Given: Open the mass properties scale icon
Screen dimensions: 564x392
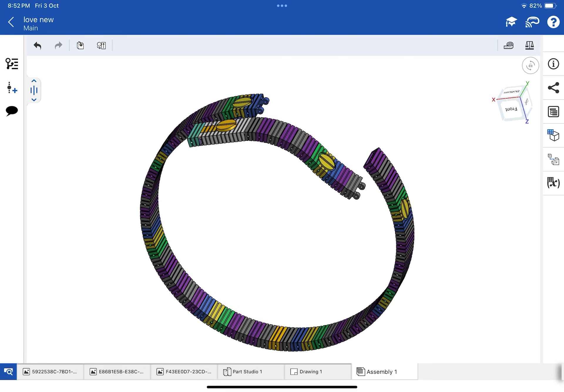Looking at the screenshot, I should (x=529, y=46).
